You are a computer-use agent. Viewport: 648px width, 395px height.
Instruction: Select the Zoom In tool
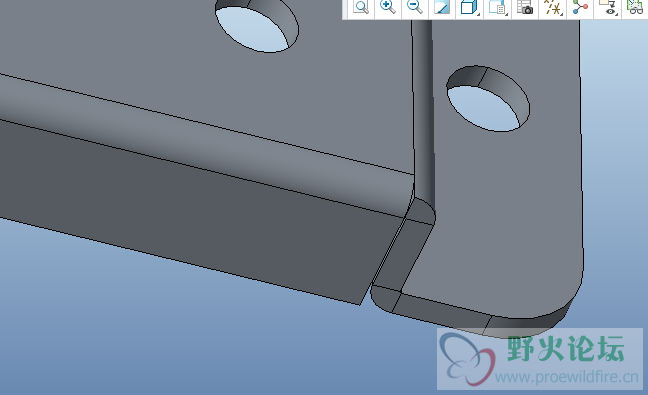coord(388,7)
